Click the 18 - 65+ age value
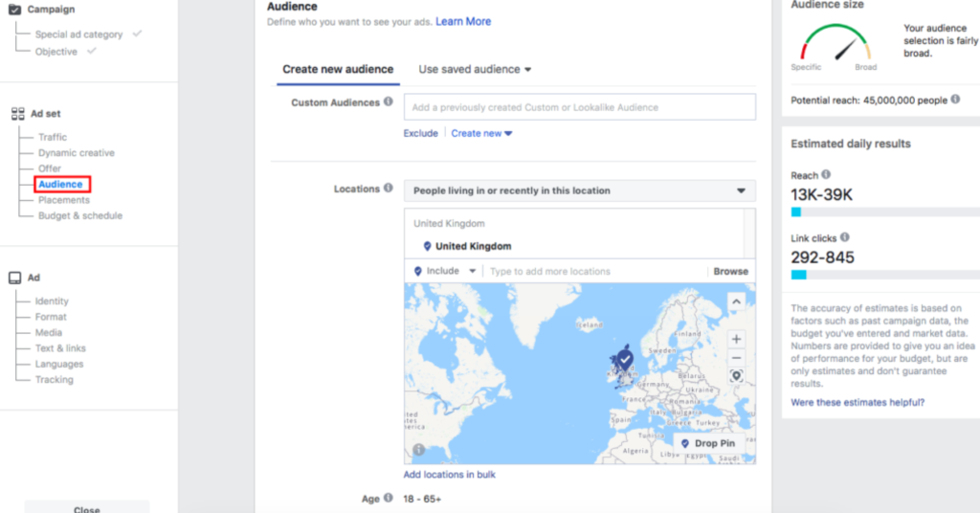 click(x=422, y=499)
